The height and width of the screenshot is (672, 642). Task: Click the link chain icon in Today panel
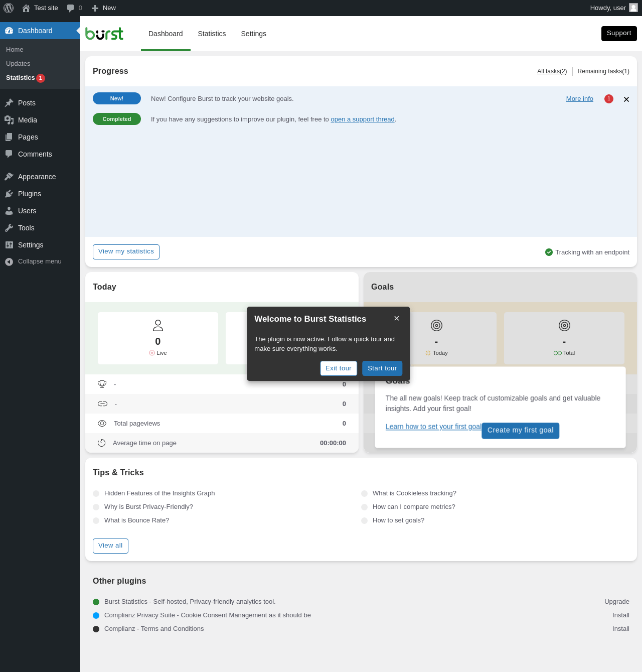pos(102,404)
